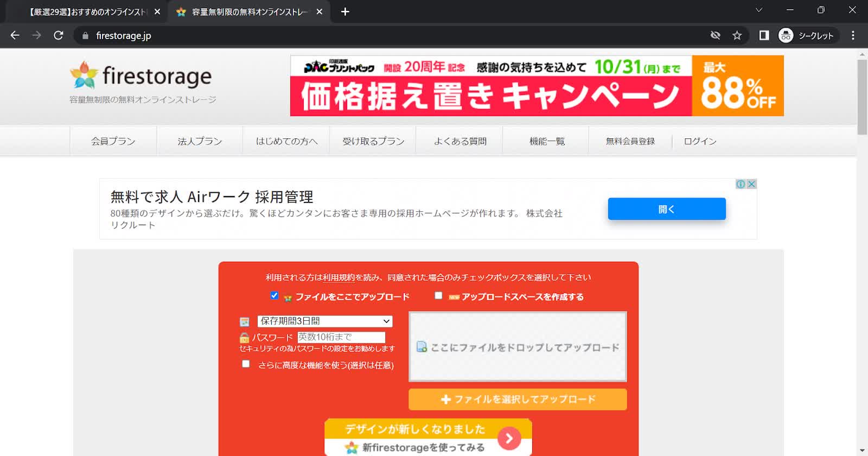Click the third-party cookies blocked eye icon
The height and width of the screenshot is (456, 868).
716,35
